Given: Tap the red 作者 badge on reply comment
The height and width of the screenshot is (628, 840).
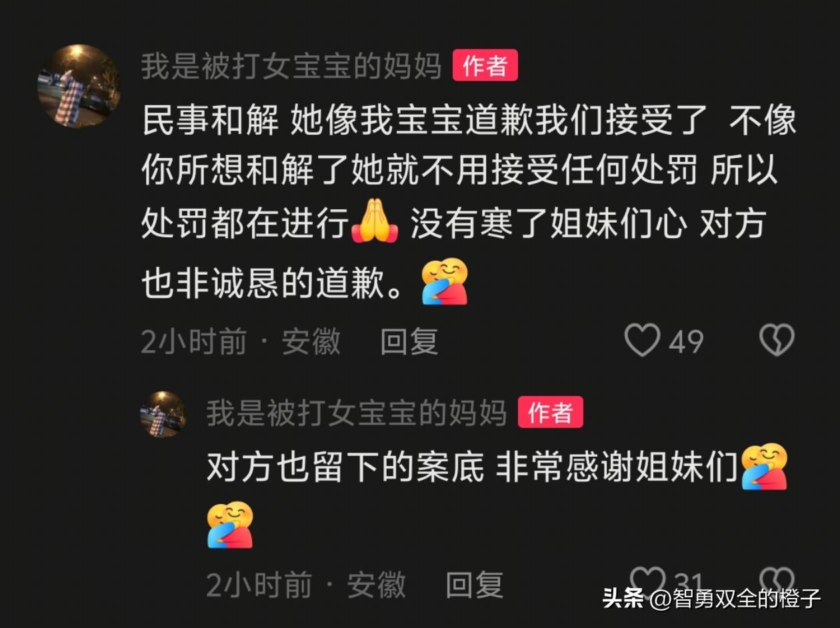Looking at the screenshot, I should coord(551,413).
